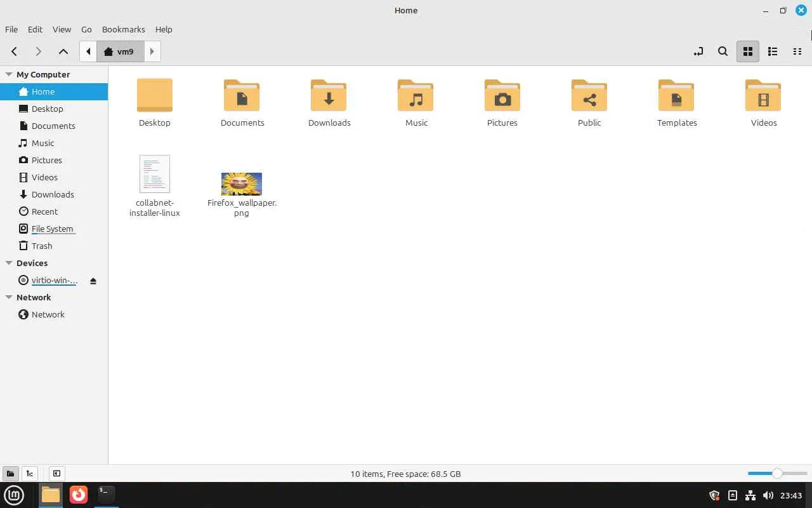Launch the Firefox taskbar icon
This screenshot has height=508, width=812.
click(79, 495)
